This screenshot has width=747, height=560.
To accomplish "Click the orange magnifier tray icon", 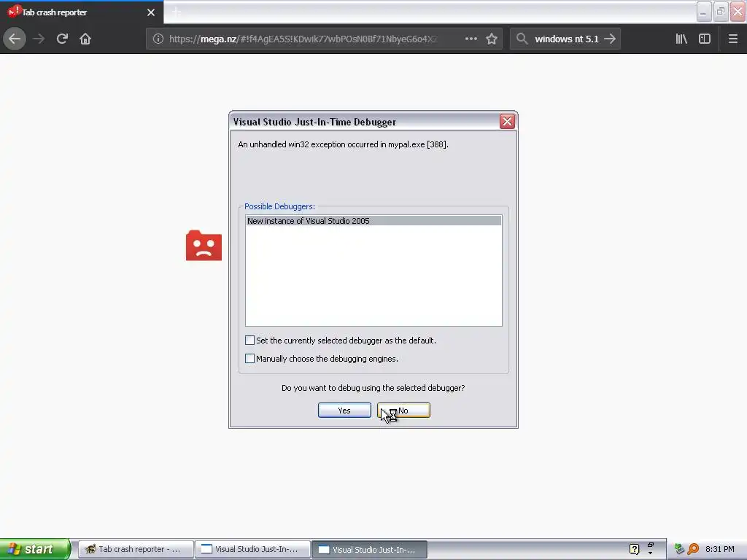I will pos(693,549).
